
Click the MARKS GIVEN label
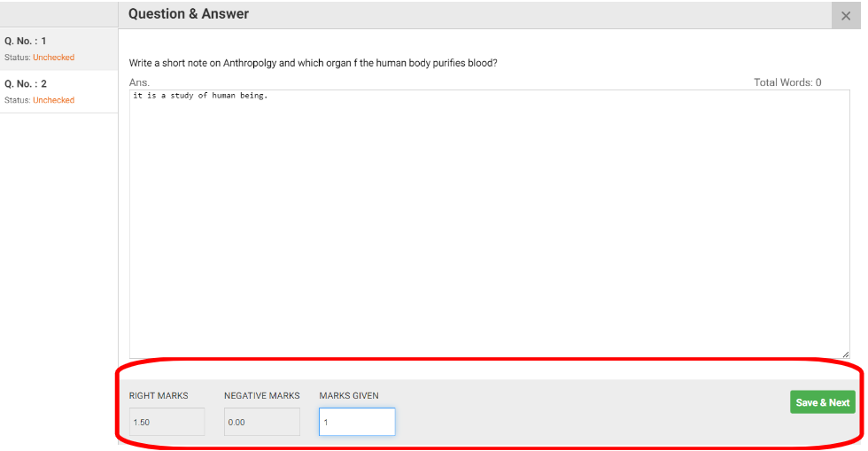[x=349, y=396]
